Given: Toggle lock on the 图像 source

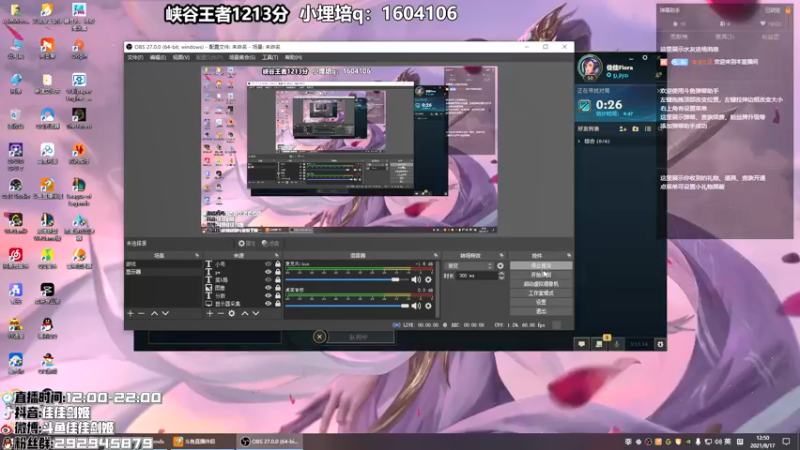Looking at the screenshot, I should (278, 288).
